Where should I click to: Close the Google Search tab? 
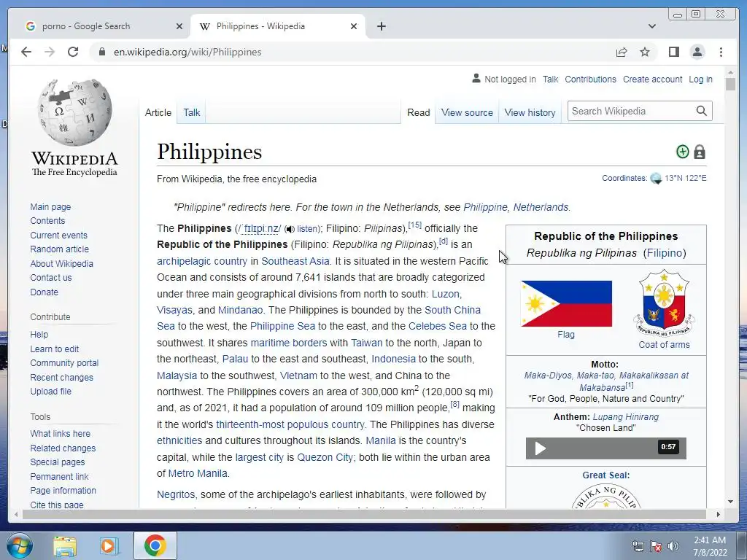pos(179,26)
